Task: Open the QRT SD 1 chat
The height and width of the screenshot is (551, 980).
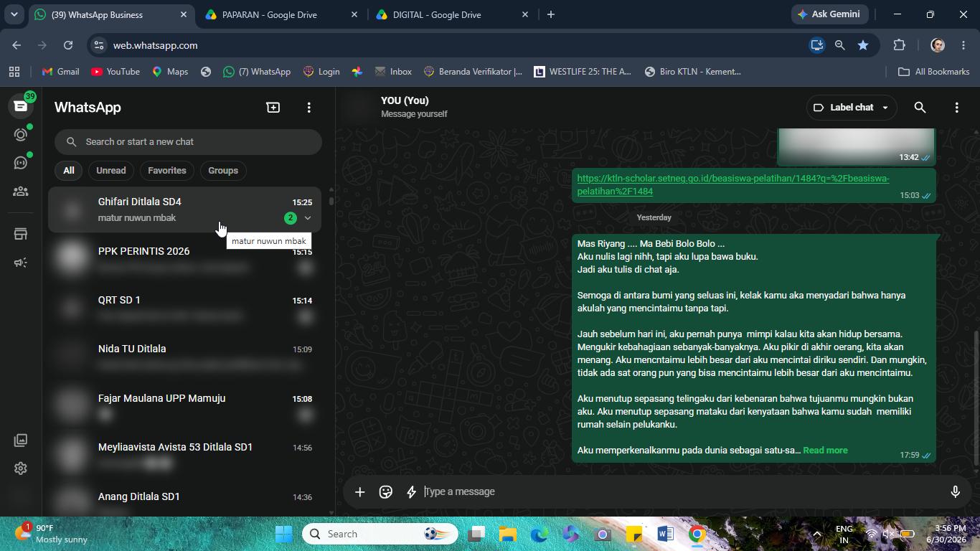Action: pos(184,308)
